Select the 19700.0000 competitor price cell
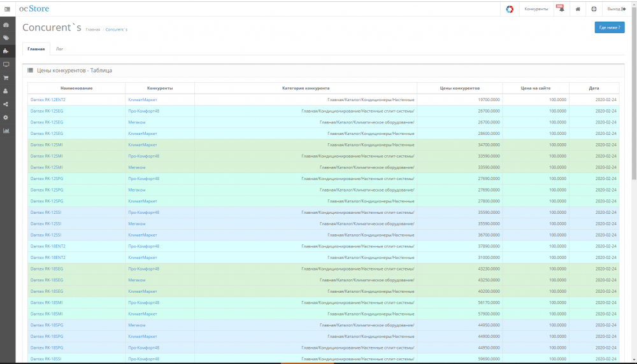Image resolution: width=637 pixels, height=364 pixels. (460, 100)
